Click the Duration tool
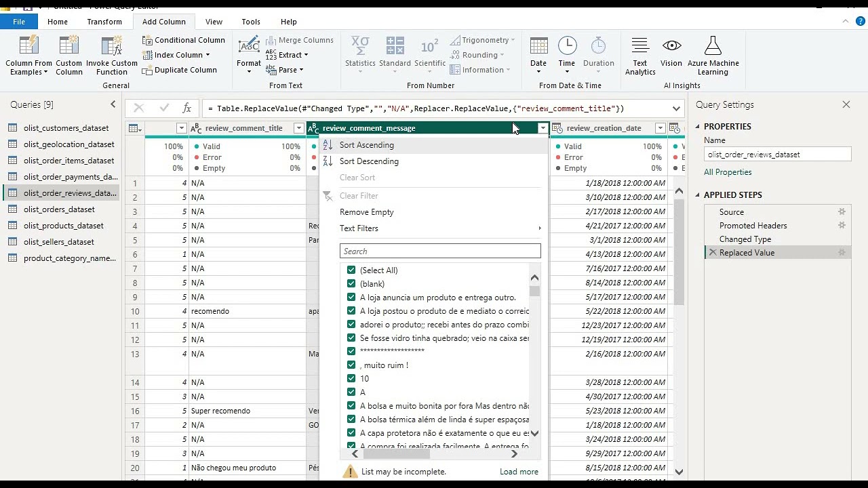Screen dimensions: 868x488 (x=599, y=56)
